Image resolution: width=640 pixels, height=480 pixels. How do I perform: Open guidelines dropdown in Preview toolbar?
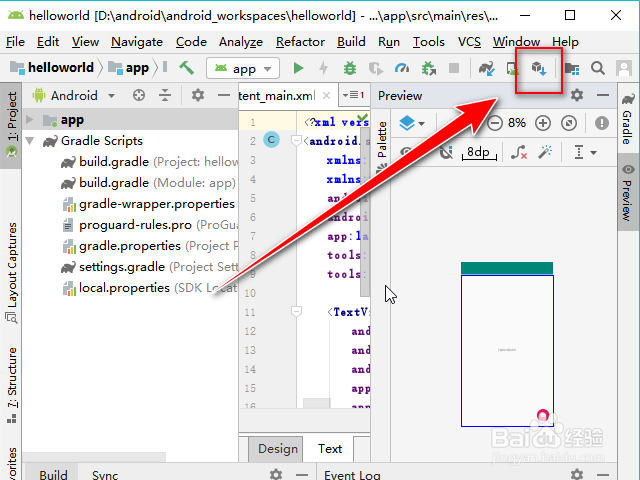click(x=584, y=153)
